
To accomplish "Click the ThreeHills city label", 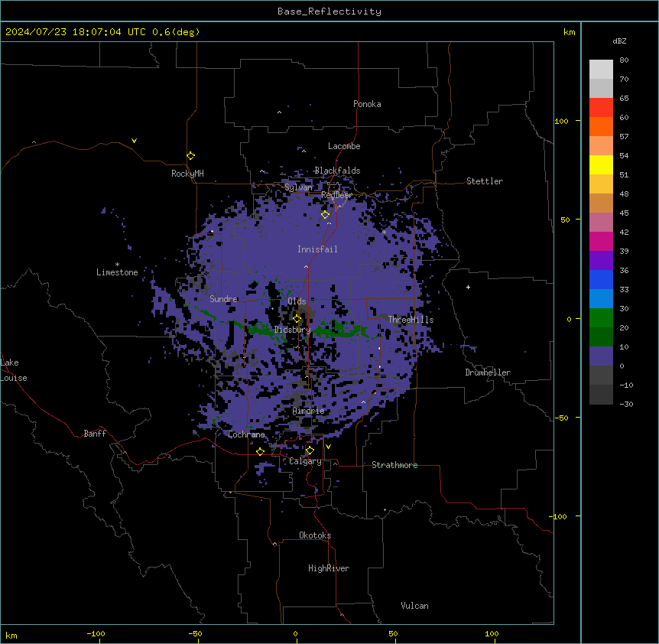I will point(411,320).
